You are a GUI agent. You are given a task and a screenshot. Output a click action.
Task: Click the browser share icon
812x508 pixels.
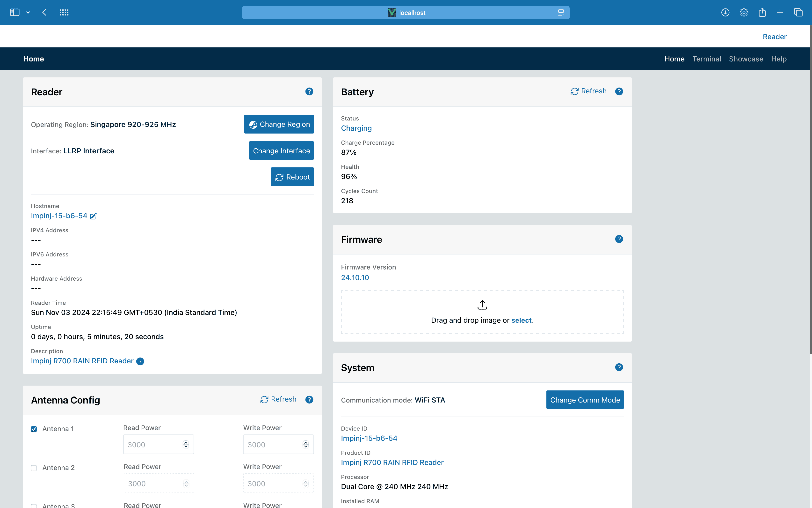(762, 12)
